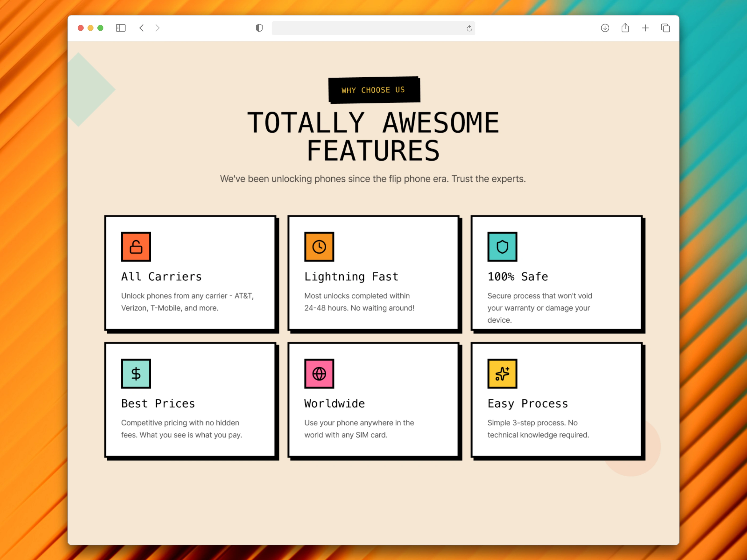Open a new tab with plus icon
The image size is (747, 560).
tap(645, 28)
